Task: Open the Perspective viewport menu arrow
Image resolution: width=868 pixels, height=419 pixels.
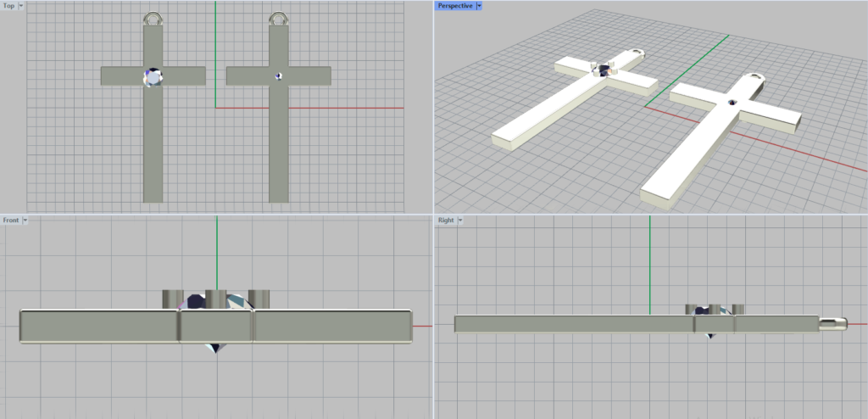Action: [479, 6]
